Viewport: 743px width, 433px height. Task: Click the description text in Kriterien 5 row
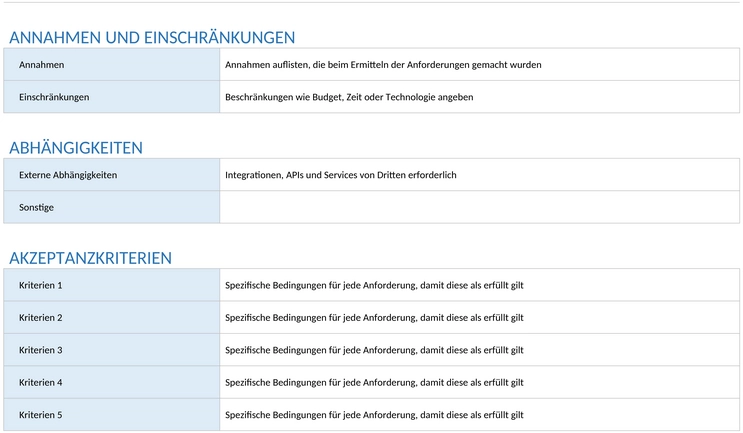point(374,415)
